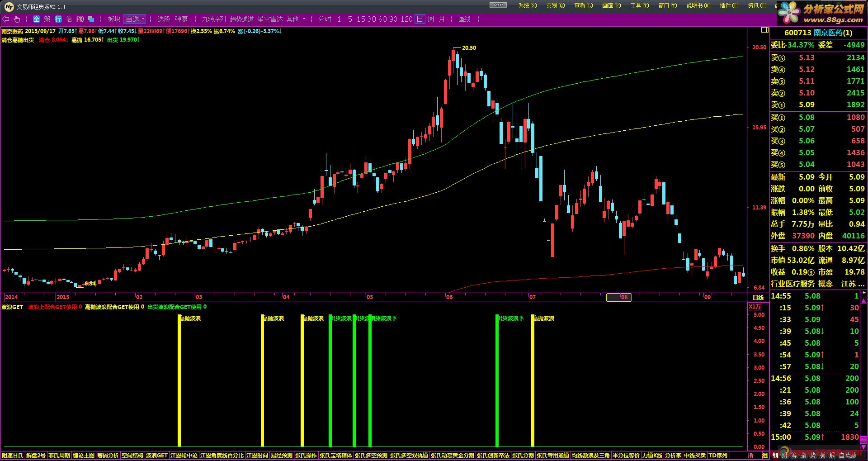Click the 卖① 5.09 ask row
This screenshot has width=868, height=461.
pos(818,105)
